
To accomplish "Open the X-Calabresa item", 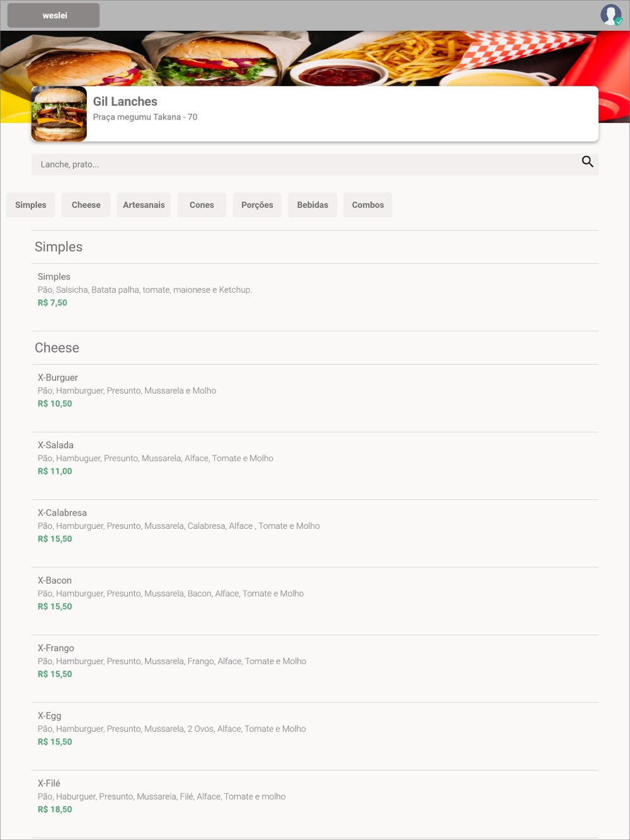I will (x=62, y=513).
